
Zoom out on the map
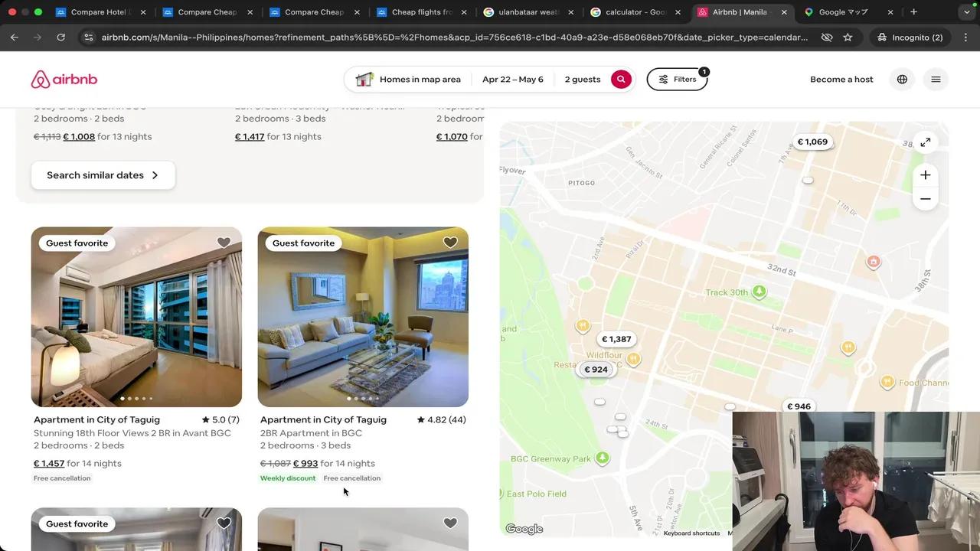point(925,199)
